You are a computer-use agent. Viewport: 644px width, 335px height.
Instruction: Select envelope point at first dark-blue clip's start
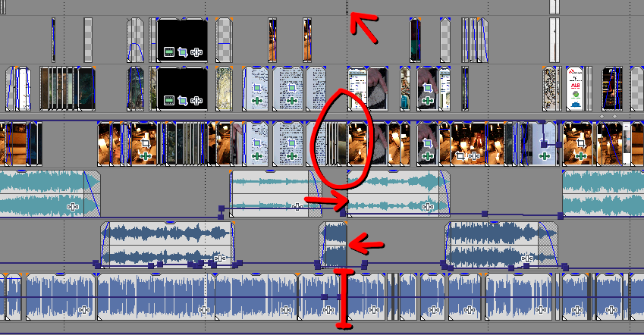(x=97, y=265)
